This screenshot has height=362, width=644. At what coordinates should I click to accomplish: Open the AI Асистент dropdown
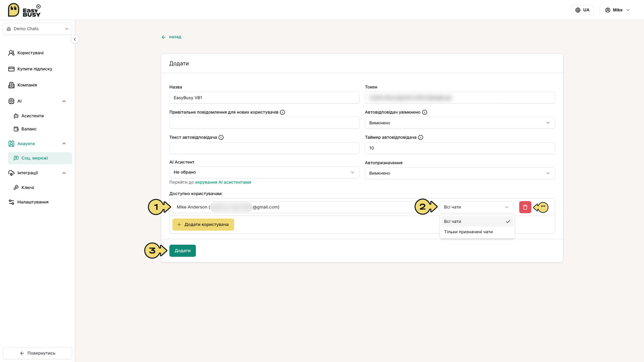point(264,172)
